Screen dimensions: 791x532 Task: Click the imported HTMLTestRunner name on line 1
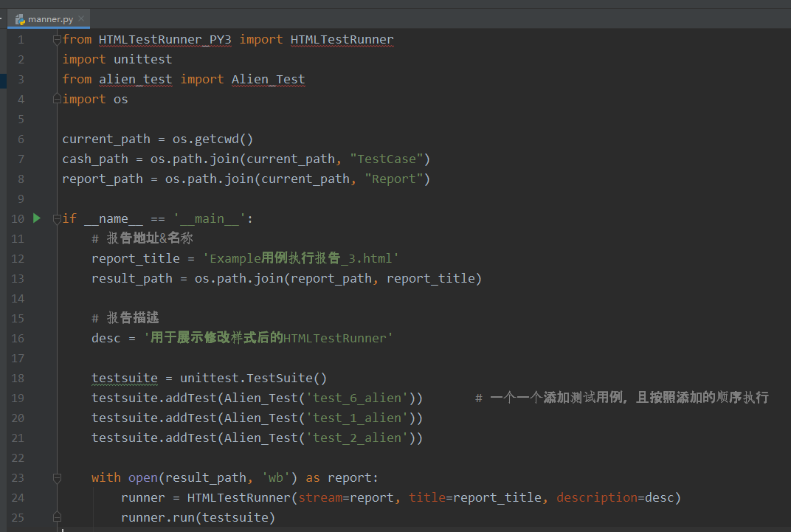click(342, 39)
